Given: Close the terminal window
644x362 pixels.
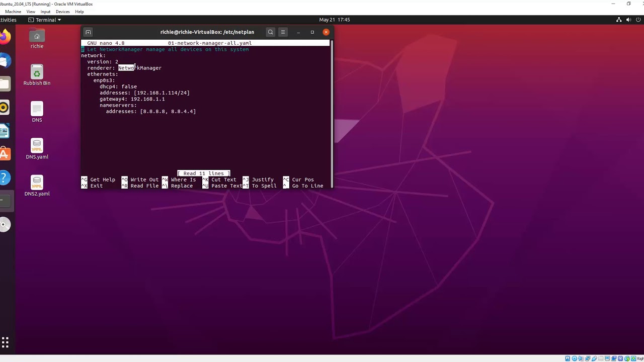Looking at the screenshot, I should tap(326, 32).
